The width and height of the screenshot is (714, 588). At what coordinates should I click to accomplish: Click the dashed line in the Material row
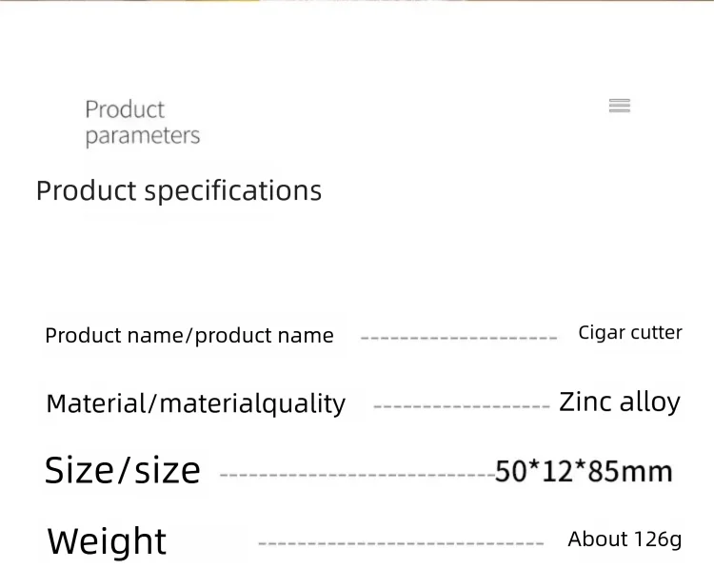pyautogui.click(x=462, y=406)
